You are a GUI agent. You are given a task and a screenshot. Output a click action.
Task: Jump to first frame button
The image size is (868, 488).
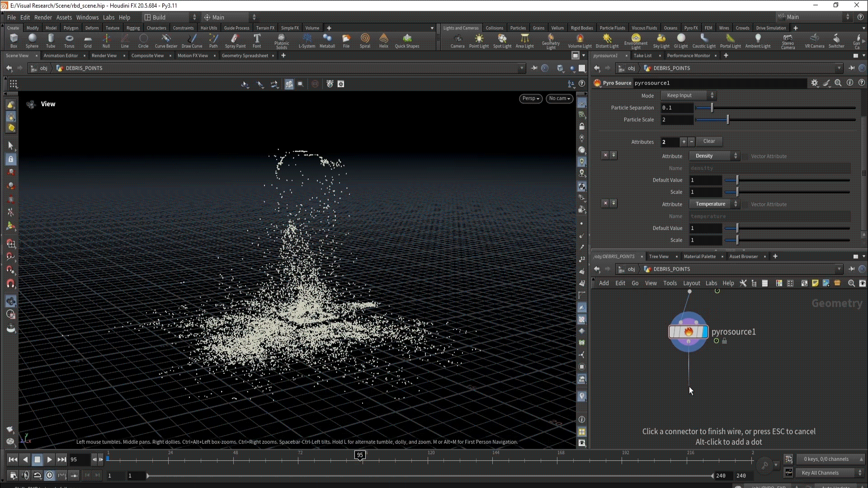pyautogui.click(x=13, y=460)
